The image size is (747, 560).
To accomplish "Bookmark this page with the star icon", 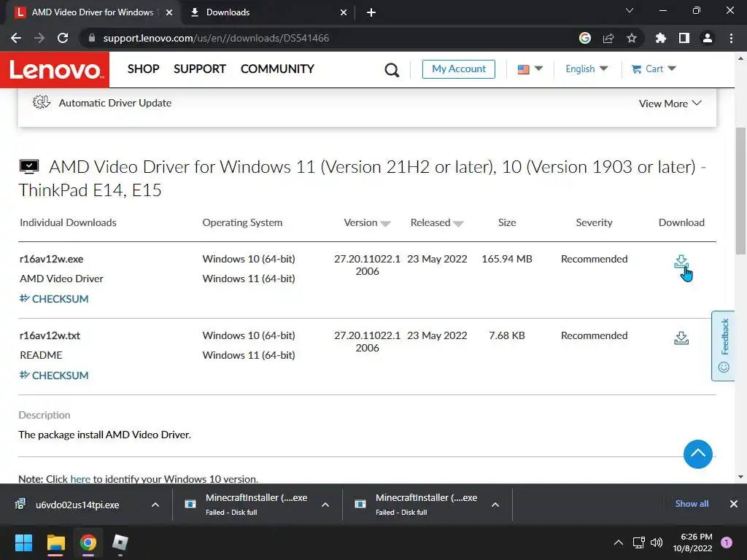I will (632, 38).
